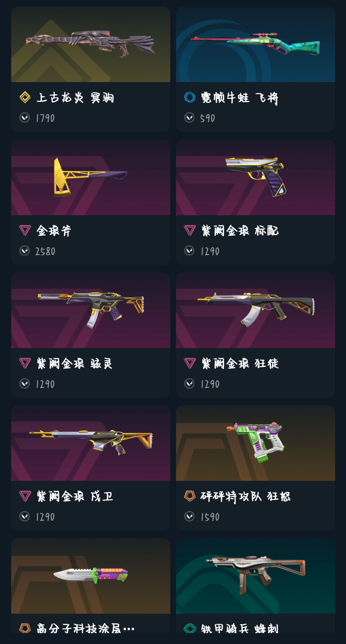
Task: Click the orange tier icon beside 高分子科技涂层
Action: click(25, 628)
